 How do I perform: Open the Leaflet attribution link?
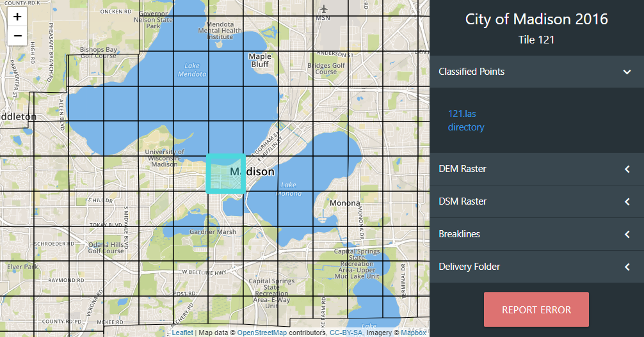tap(182, 333)
